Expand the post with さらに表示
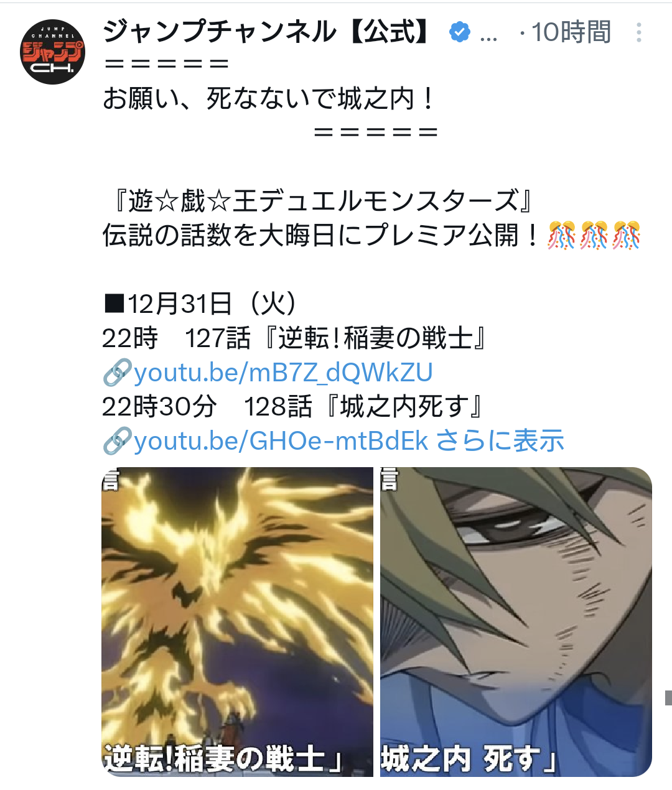The height and width of the screenshot is (790, 672). pos(500,441)
